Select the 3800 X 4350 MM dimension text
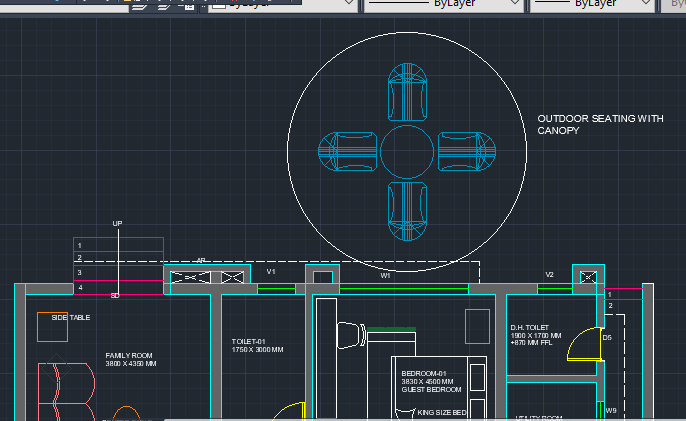 click(131, 364)
